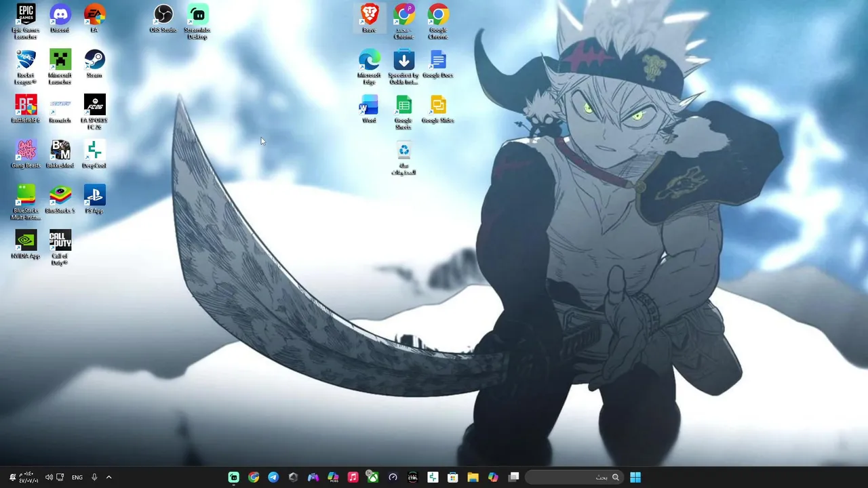Select the Microsoft Edge desktop icon

point(370,67)
